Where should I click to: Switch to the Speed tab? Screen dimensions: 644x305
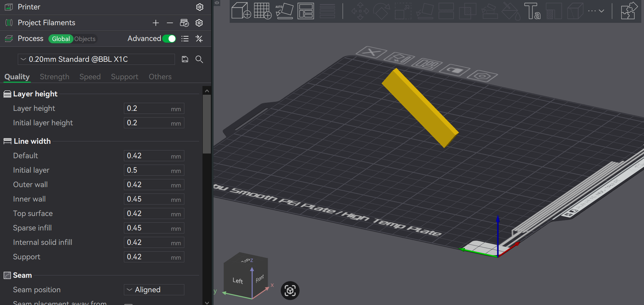tap(90, 77)
